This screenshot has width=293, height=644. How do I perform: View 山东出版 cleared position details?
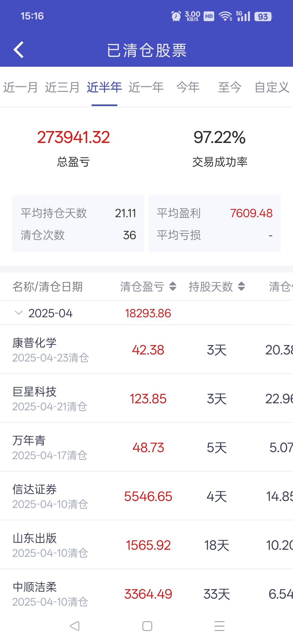pos(146,545)
